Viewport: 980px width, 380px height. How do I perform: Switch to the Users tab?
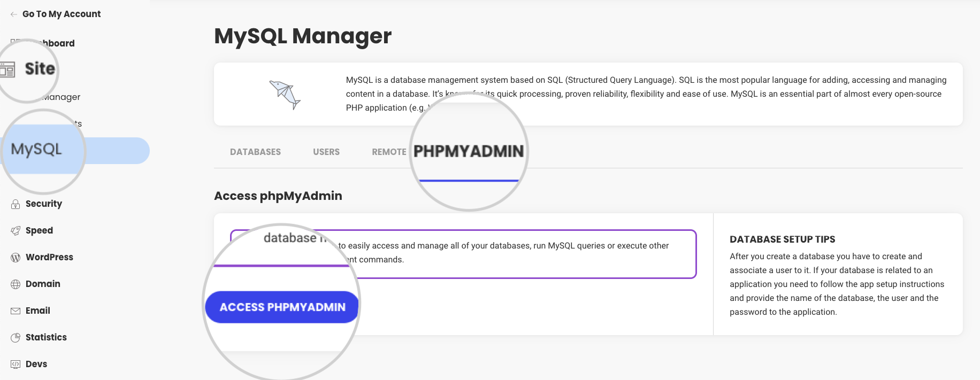[326, 152]
